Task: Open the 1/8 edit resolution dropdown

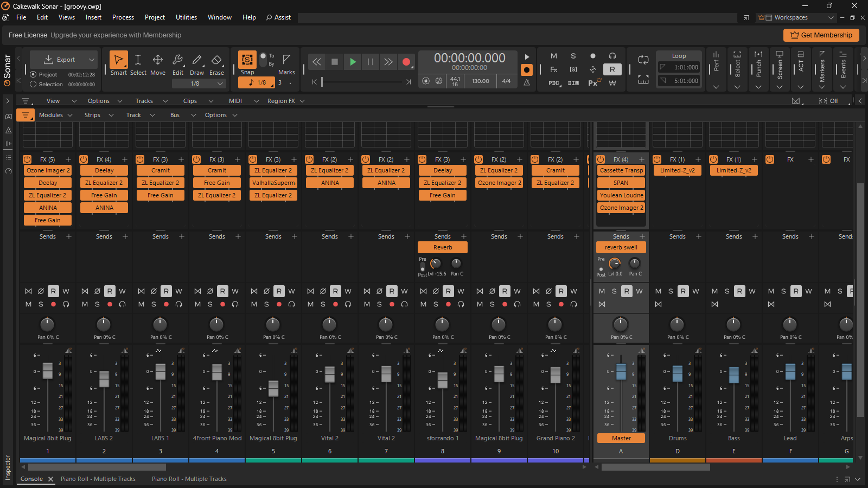Action: coord(199,84)
